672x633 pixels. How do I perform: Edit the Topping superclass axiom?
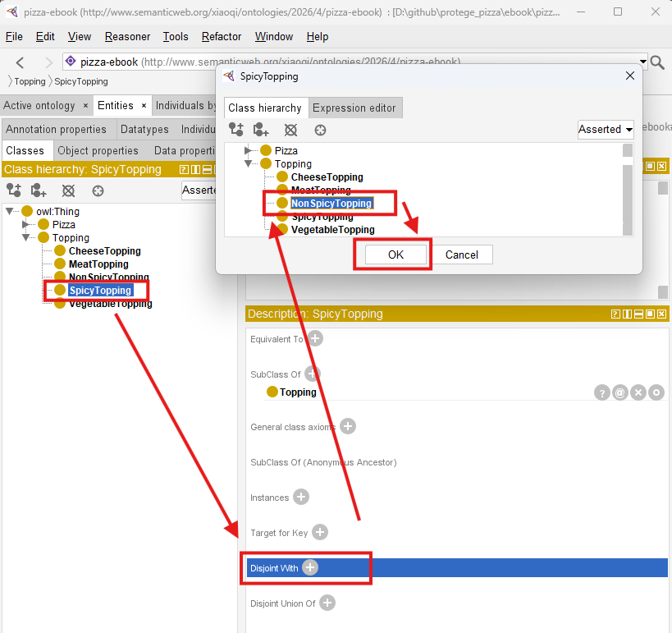[656, 392]
